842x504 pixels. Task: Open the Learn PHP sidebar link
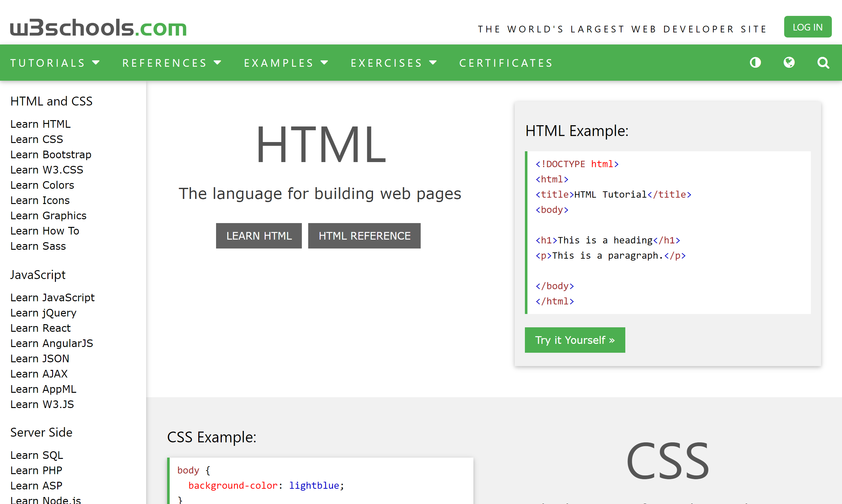pos(36,470)
